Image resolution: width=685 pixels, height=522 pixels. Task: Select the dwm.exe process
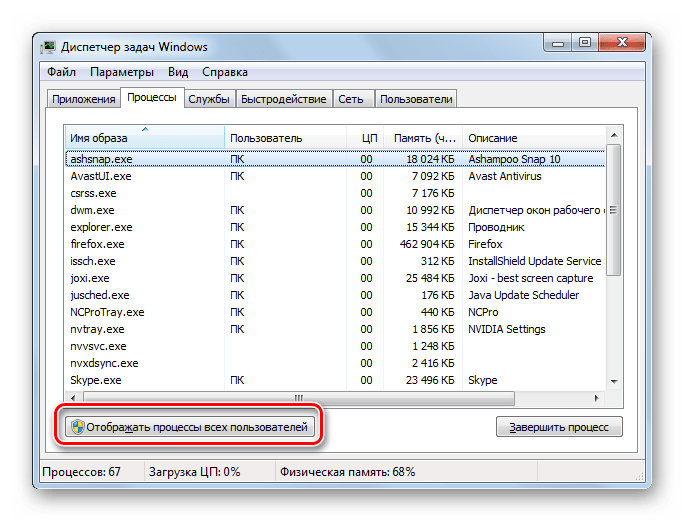coord(335,210)
